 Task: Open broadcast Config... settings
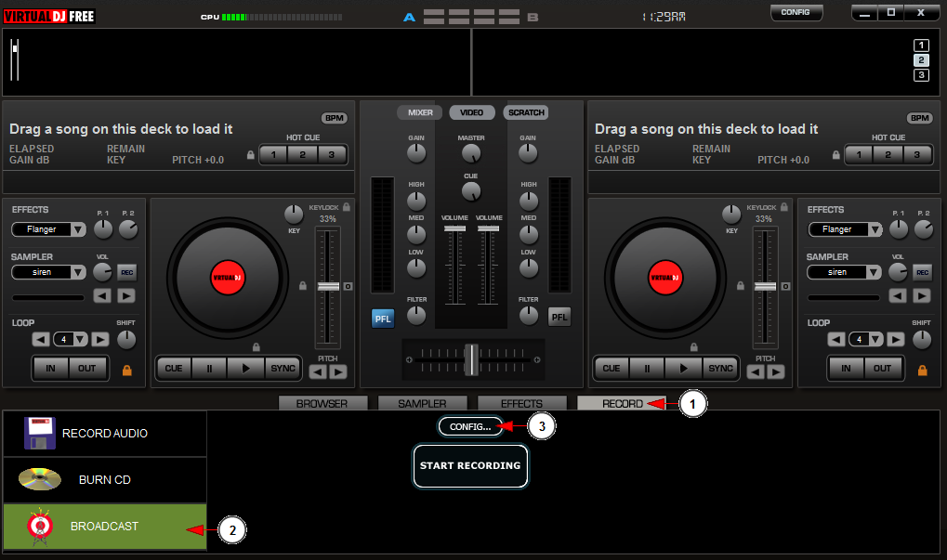tap(470, 426)
